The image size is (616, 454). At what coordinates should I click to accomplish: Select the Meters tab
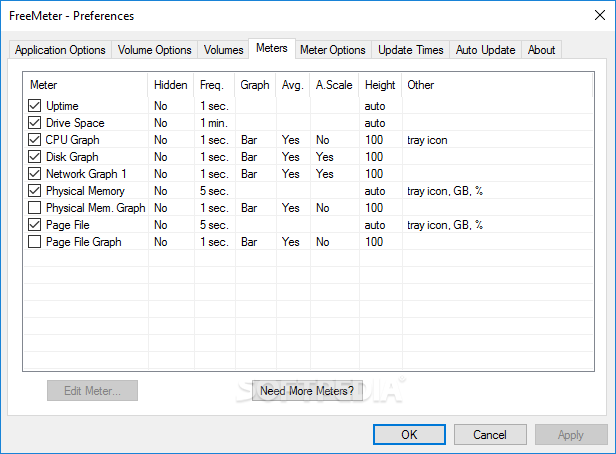click(272, 48)
